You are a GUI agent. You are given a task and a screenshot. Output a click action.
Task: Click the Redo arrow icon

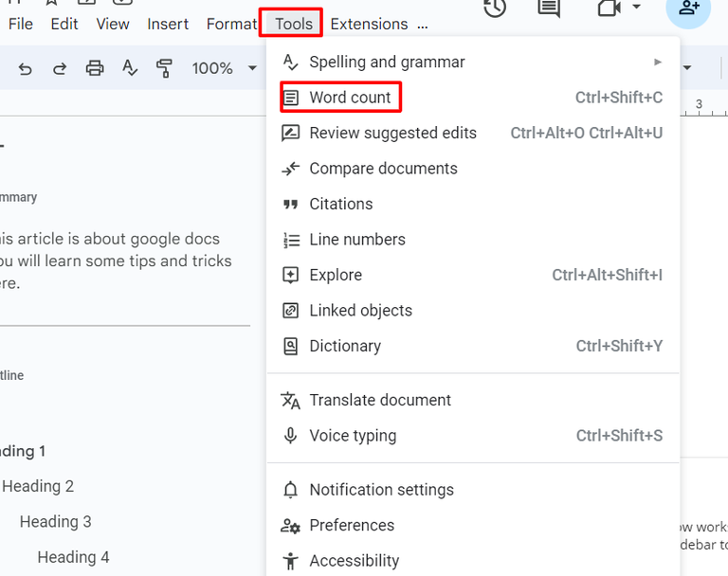60,69
